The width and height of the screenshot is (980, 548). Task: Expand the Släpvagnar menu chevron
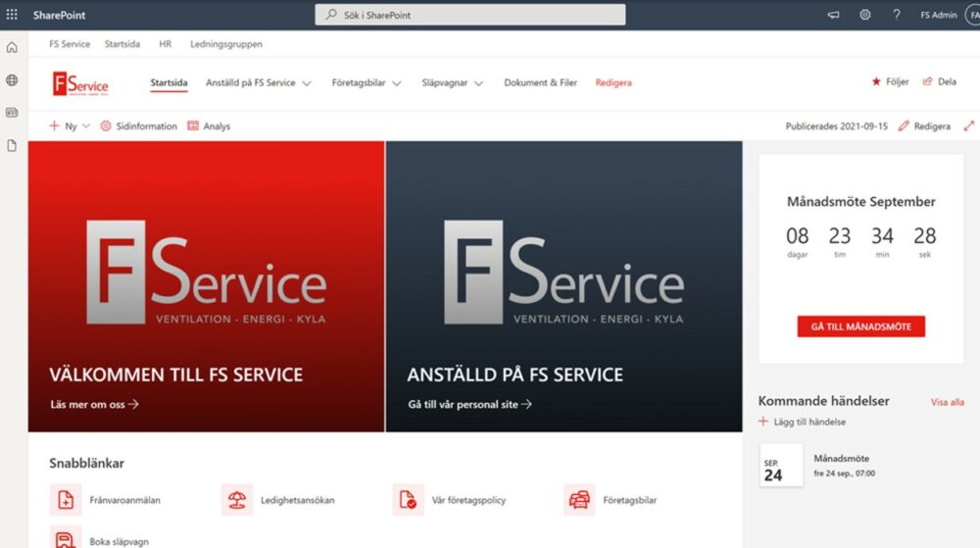click(479, 83)
